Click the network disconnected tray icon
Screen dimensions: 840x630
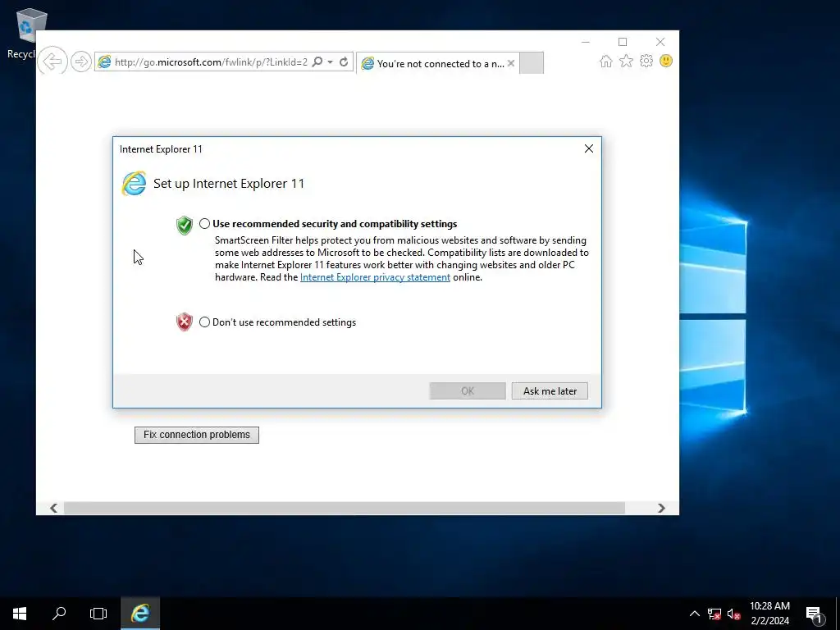coord(714,614)
